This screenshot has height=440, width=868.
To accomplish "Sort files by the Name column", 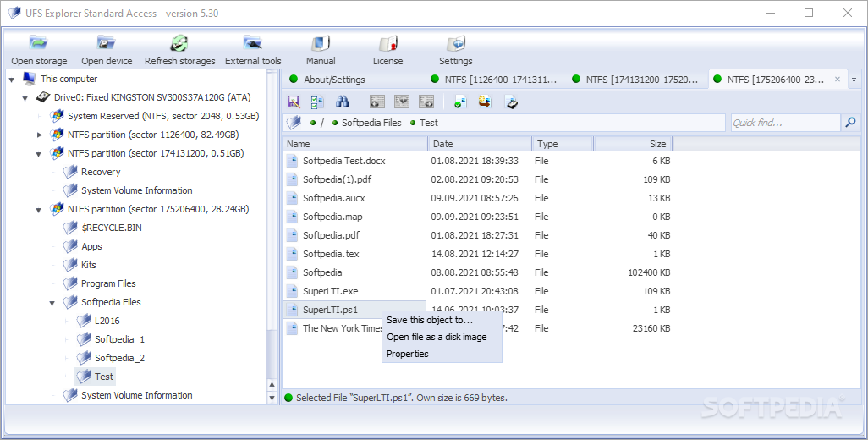I will pyautogui.click(x=354, y=144).
